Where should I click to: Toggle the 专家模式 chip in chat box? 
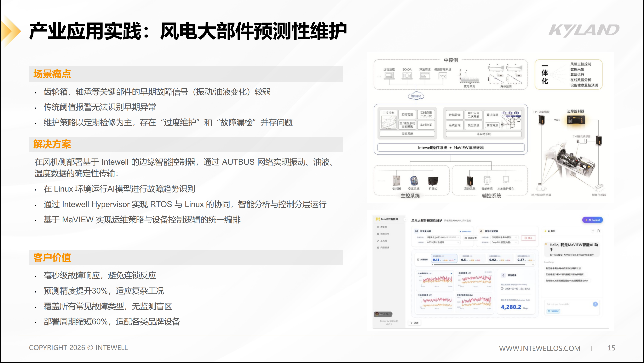[x=553, y=311]
